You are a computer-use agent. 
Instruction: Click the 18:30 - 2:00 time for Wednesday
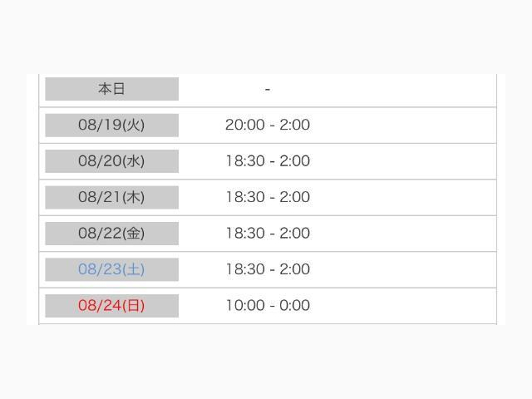coord(268,160)
